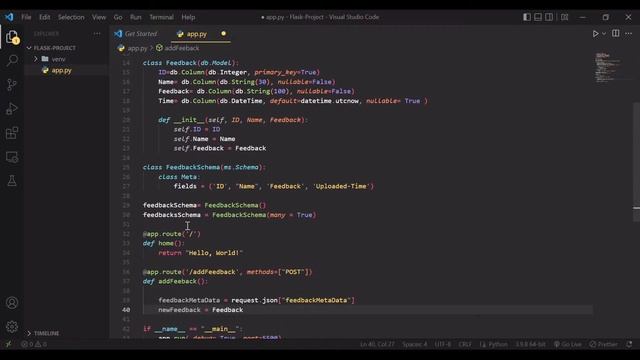This screenshot has height=360, width=640.
Task: Run the Python file with play button
Action: (595, 33)
